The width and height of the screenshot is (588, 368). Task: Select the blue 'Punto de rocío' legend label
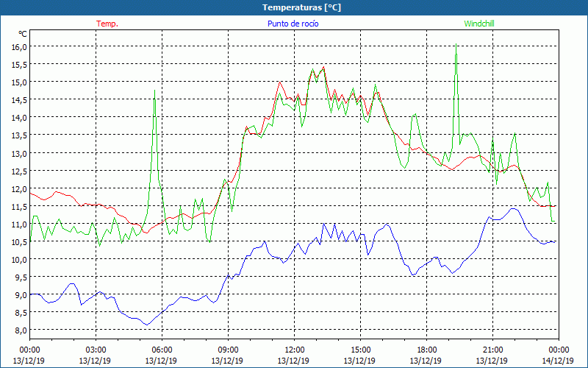click(293, 24)
